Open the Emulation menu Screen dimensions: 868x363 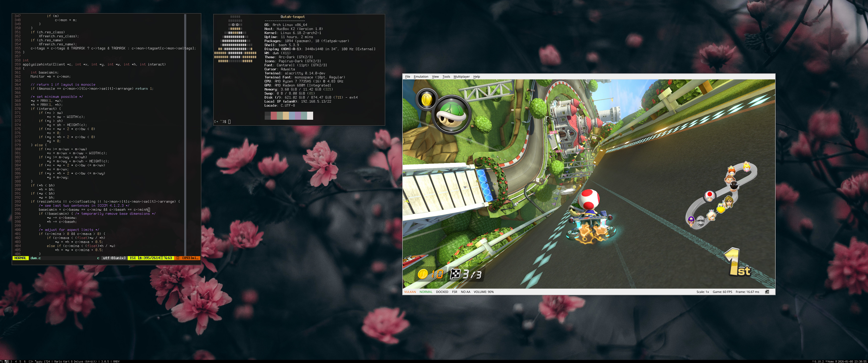point(421,77)
